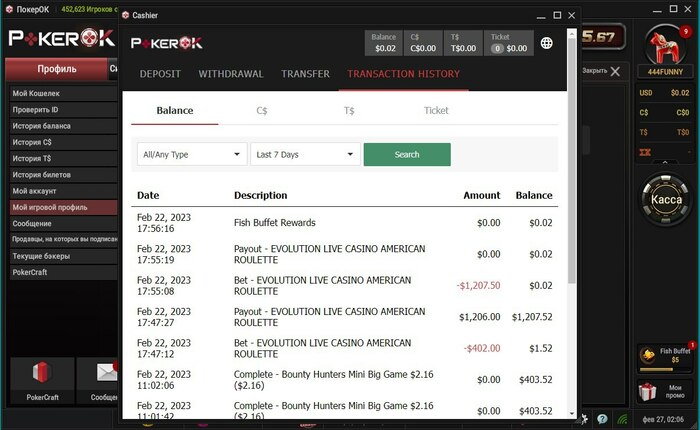Select the Ticket history sub-tab
Image resolution: width=700 pixels, height=430 pixels.
click(x=436, y=111)
